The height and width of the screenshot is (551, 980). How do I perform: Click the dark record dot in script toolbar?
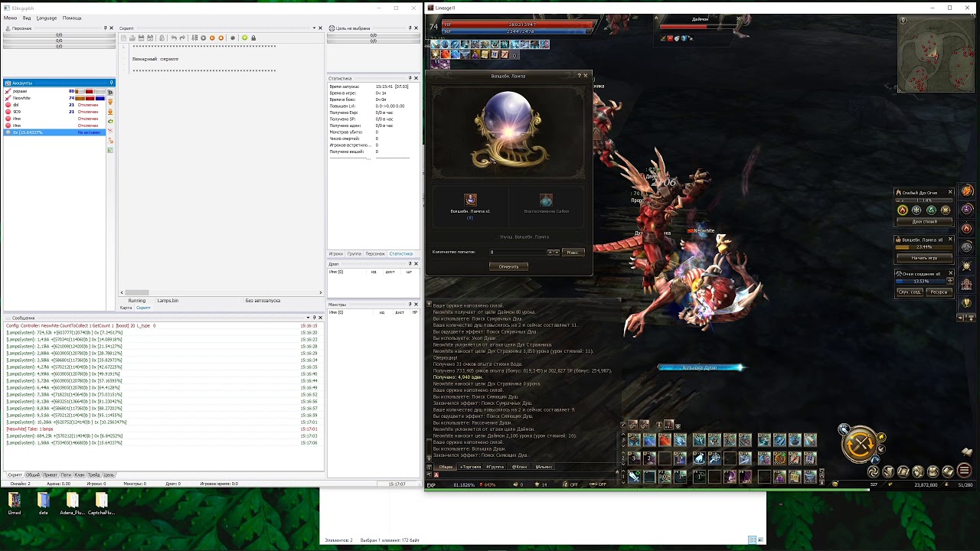(x=233, y=37)
